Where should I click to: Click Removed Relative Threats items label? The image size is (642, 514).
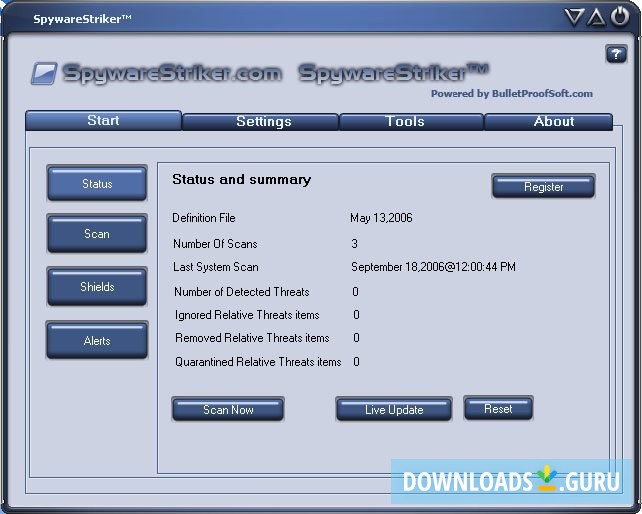tap(252, 338)
